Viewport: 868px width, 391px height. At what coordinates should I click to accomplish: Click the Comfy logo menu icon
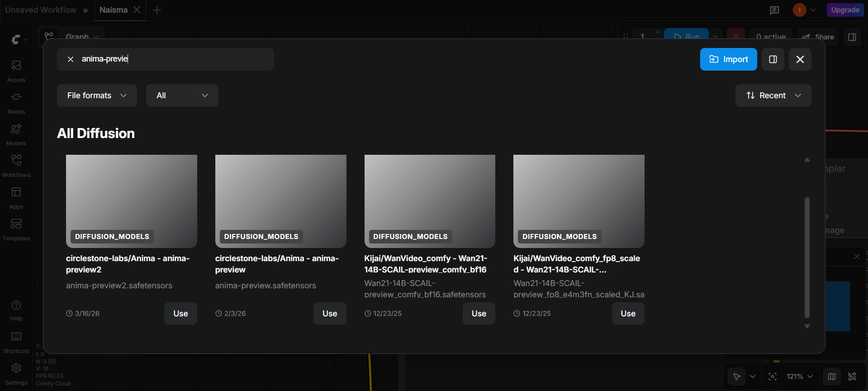click(x=16, y=39)
